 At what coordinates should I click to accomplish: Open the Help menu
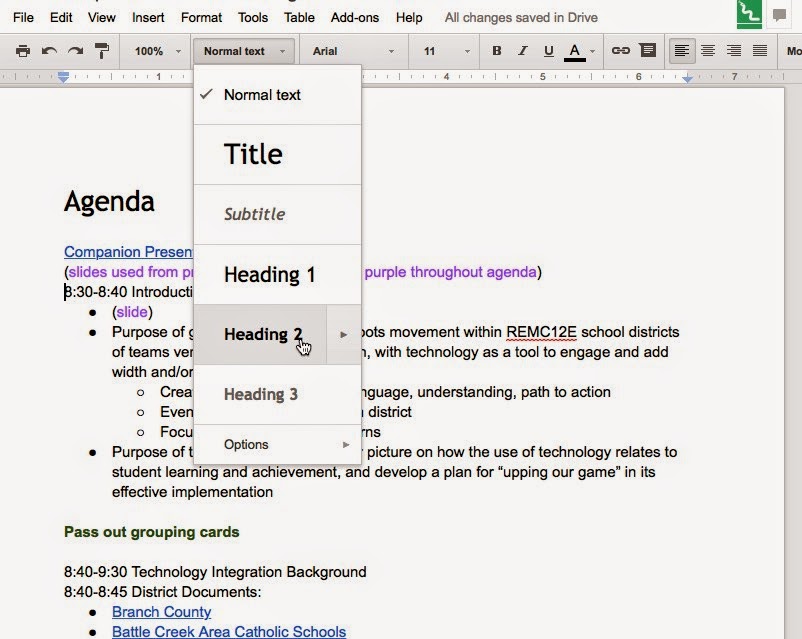click(409, 17)
